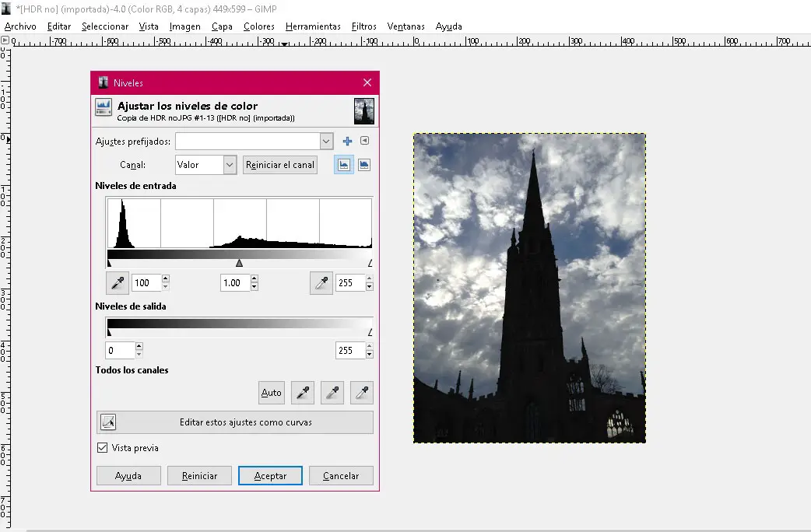Open the Colores menu
Screen dimensions: 811x532
258,26
